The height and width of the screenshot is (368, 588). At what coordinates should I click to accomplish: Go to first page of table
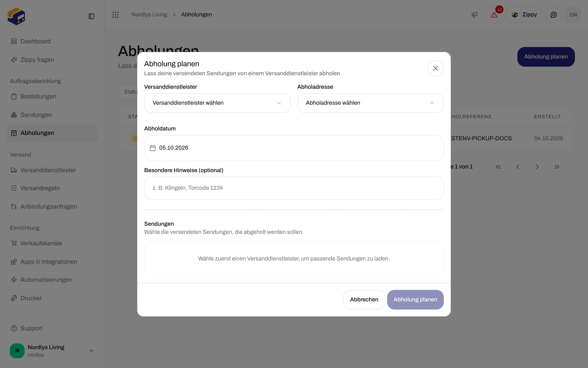pyautogui.click(x=498, y=167)
